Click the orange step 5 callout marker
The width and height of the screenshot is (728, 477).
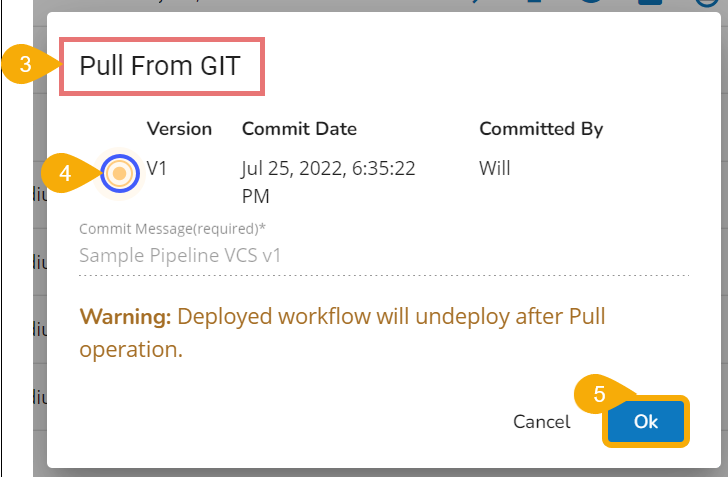click(599, 394)
